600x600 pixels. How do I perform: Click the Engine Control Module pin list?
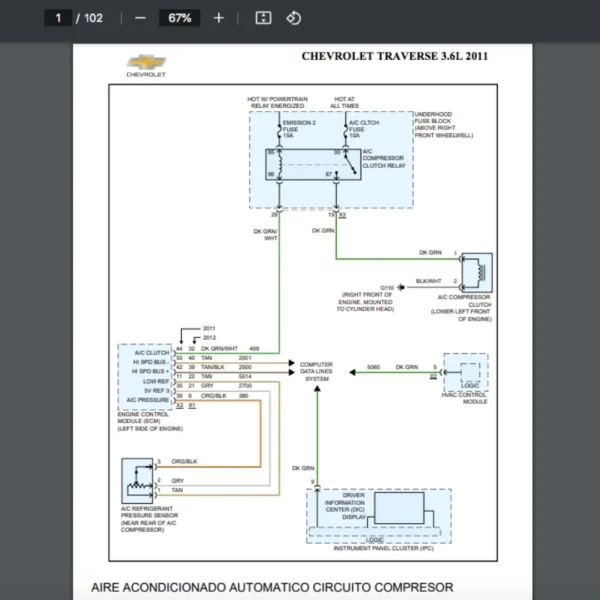(146, 377)
